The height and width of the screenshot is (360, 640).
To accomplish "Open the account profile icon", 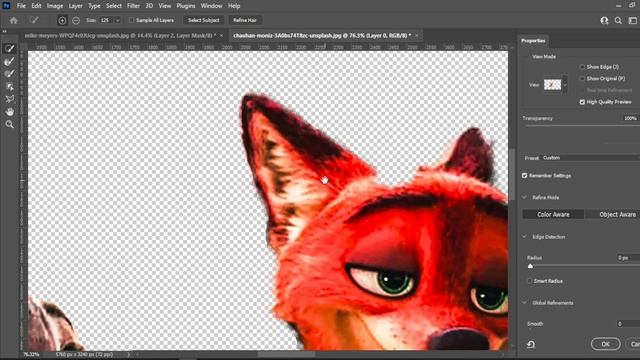I will point(604,20).
